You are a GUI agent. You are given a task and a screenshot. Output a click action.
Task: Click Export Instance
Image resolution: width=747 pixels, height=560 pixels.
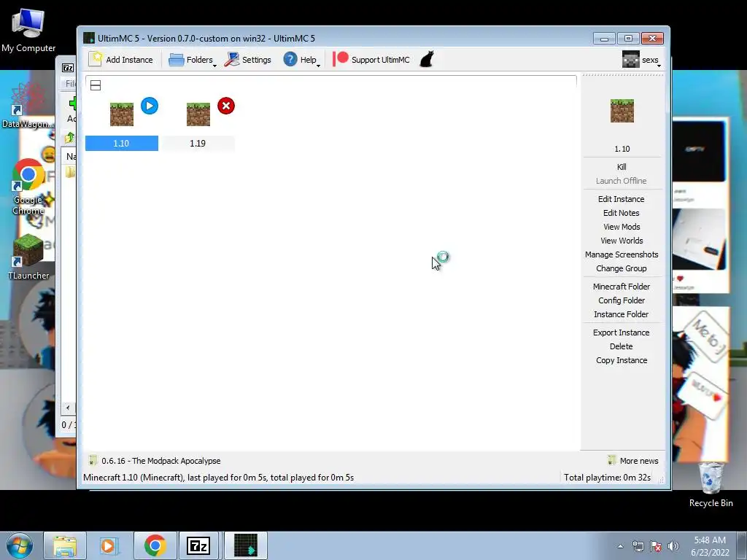coord(622,332)
